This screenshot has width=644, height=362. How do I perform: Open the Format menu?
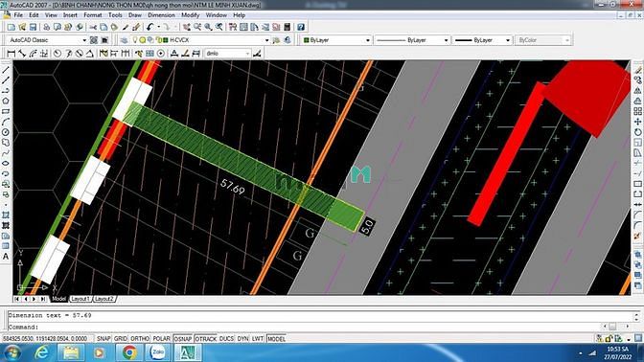pos(93,15)
